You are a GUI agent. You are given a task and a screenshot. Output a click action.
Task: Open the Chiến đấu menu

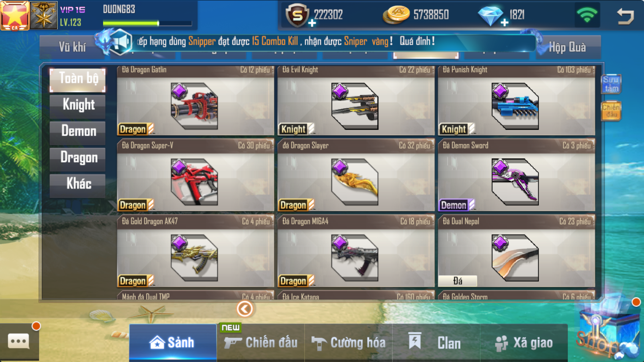click(x=261, y=343)
